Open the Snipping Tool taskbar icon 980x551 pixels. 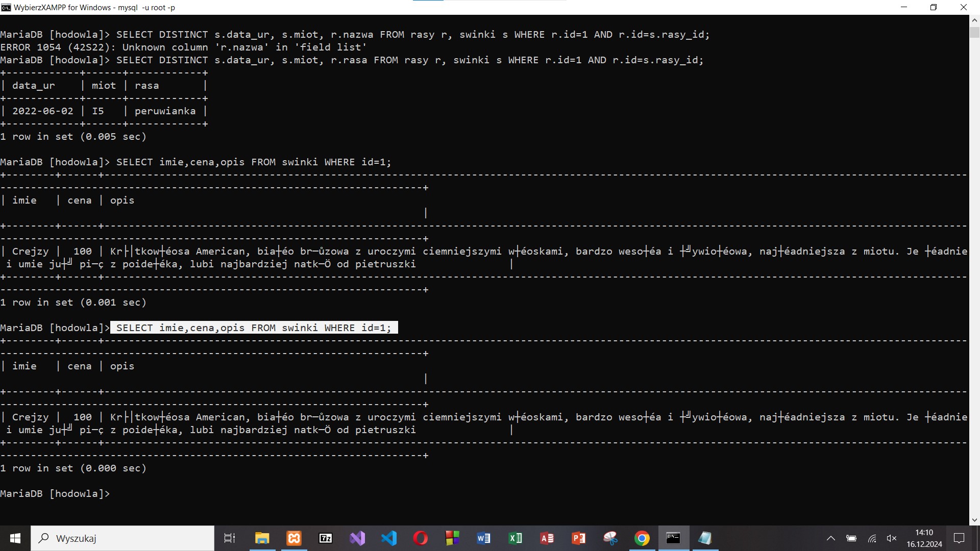click(x=610, y=538)
